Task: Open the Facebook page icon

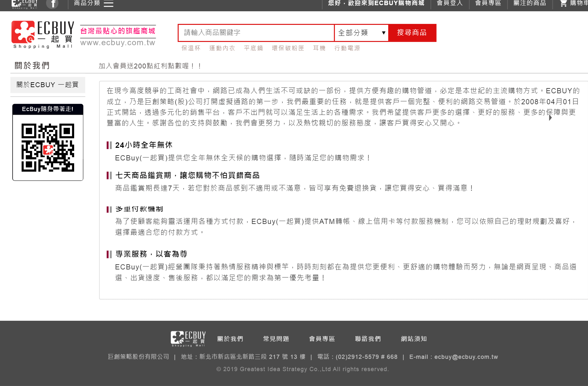Action: (52, 4)
